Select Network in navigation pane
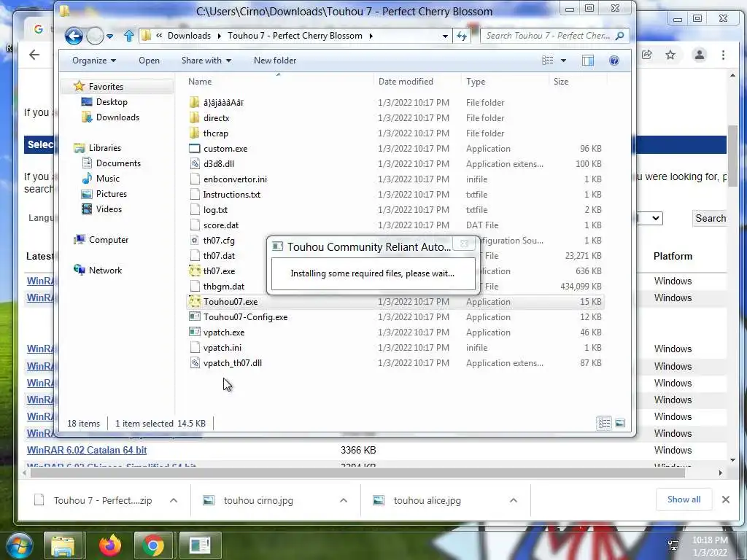The height and width of the screenshot is (560, 747). tap(105, 270)
